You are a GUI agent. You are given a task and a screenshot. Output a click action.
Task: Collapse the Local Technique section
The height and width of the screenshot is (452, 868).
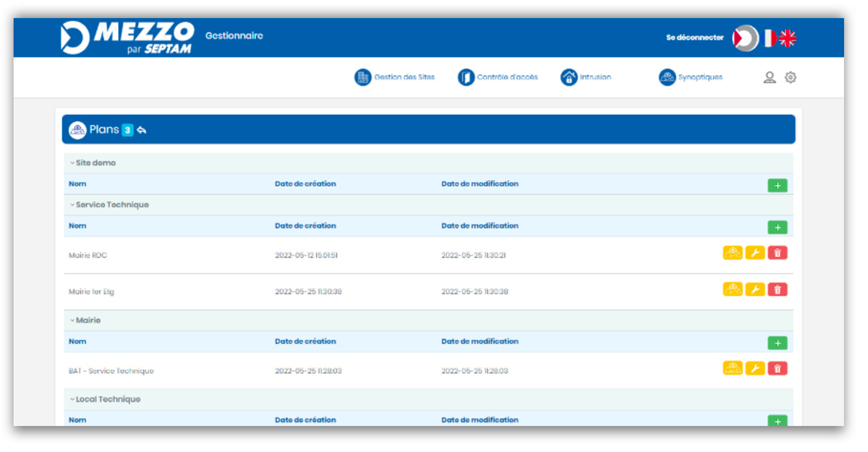72,400
